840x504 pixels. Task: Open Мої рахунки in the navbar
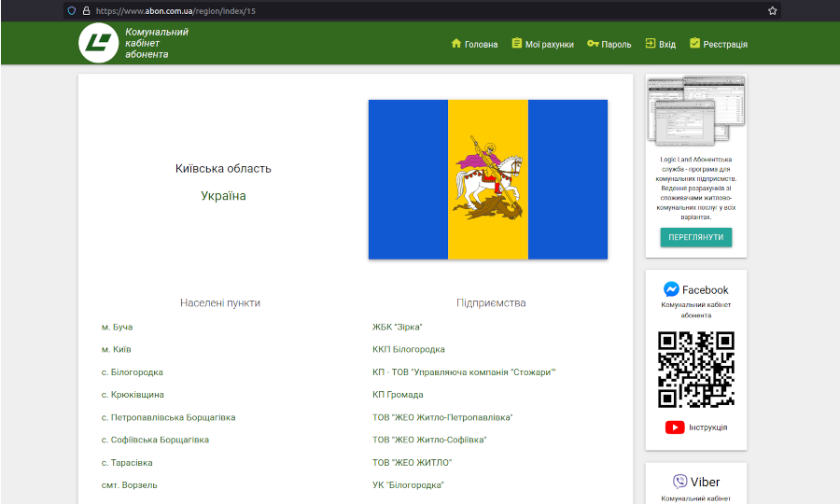click(x=550, y=45)
